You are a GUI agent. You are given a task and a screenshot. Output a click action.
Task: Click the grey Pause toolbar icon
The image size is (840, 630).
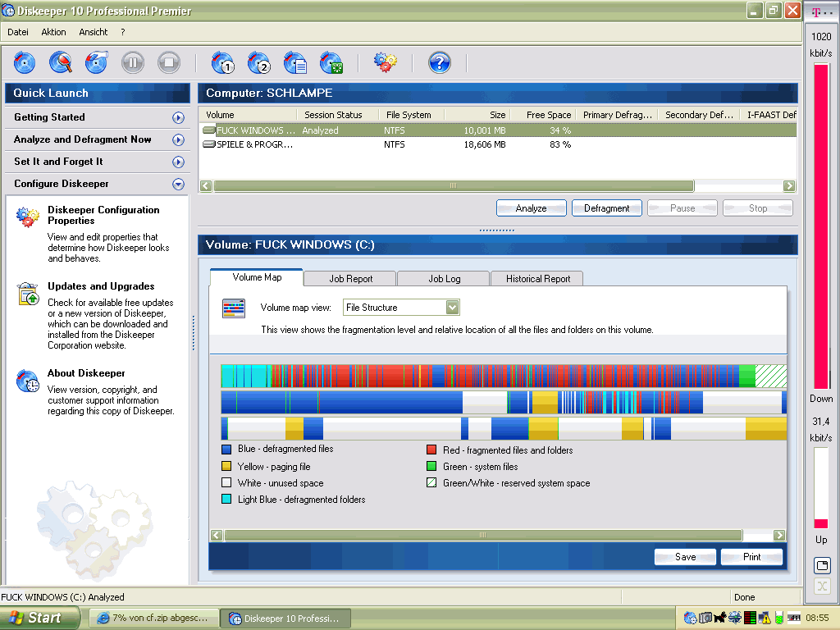pyautogui.click(x=133, y=62)
